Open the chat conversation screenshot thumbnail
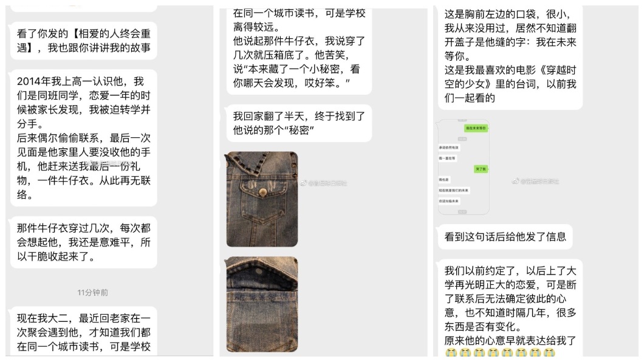Image resolution: width=644 pixels, height=362 pixels. [x=464, y=167]
